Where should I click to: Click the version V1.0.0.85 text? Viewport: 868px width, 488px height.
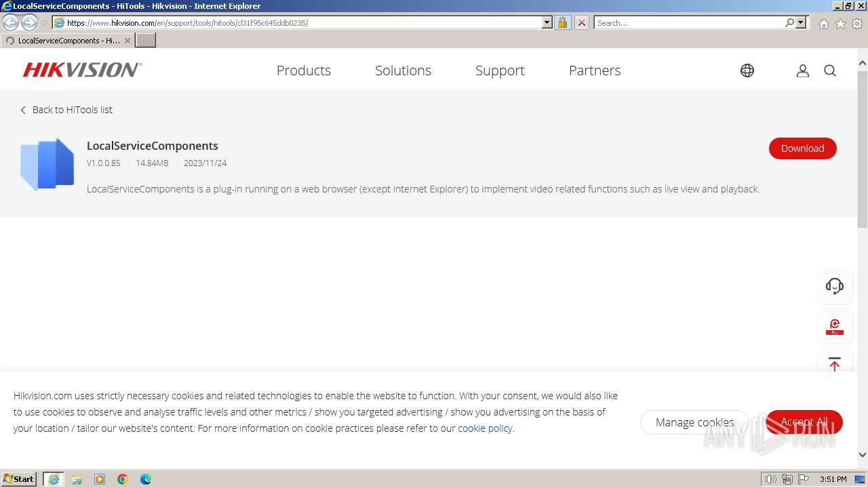click(104, 163)
